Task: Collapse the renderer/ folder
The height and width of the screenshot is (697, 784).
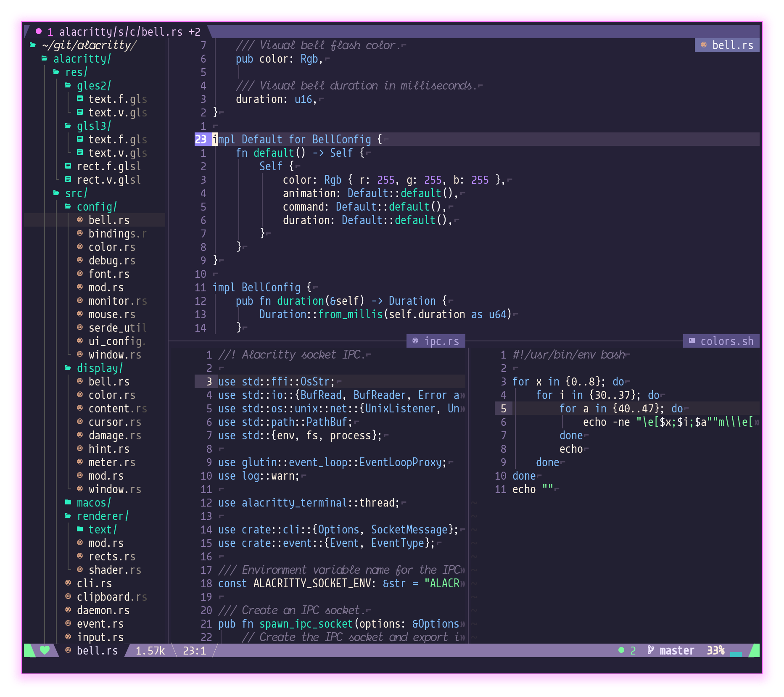Action: point(68,516)
